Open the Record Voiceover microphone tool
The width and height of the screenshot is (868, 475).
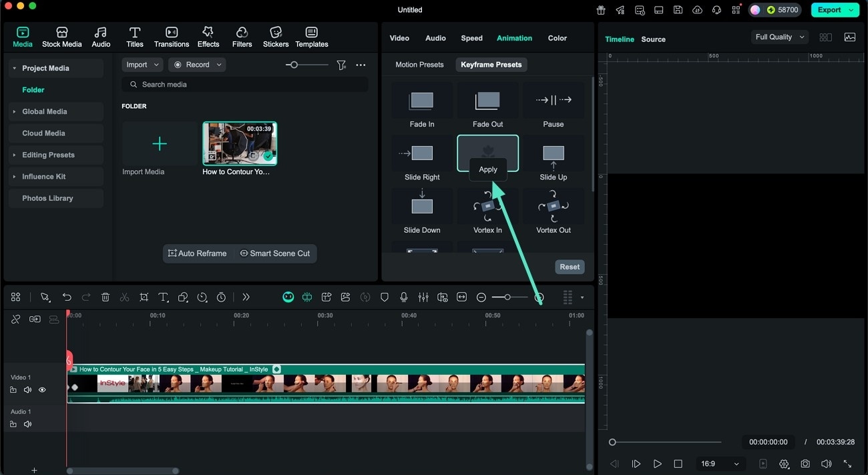pos(404,297)
